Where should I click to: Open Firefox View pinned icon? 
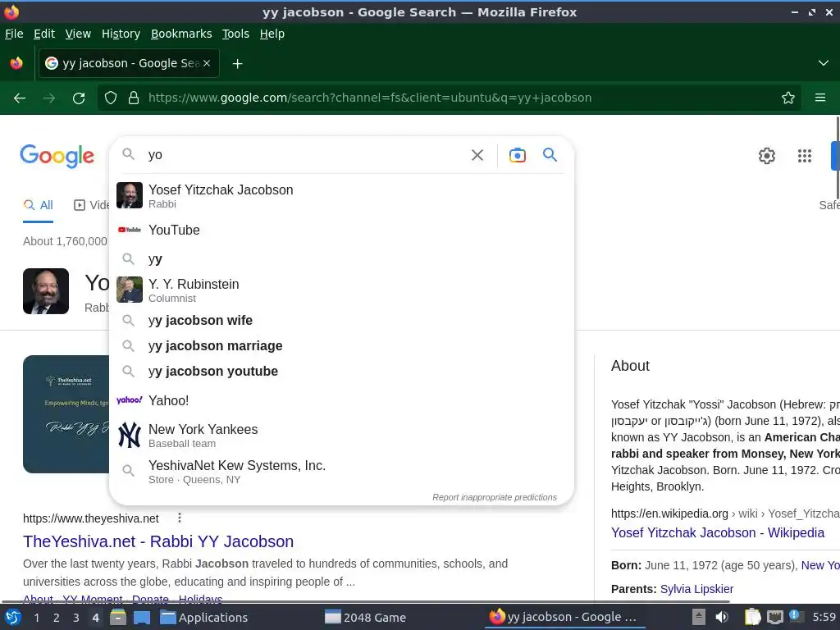pos(16,63)
